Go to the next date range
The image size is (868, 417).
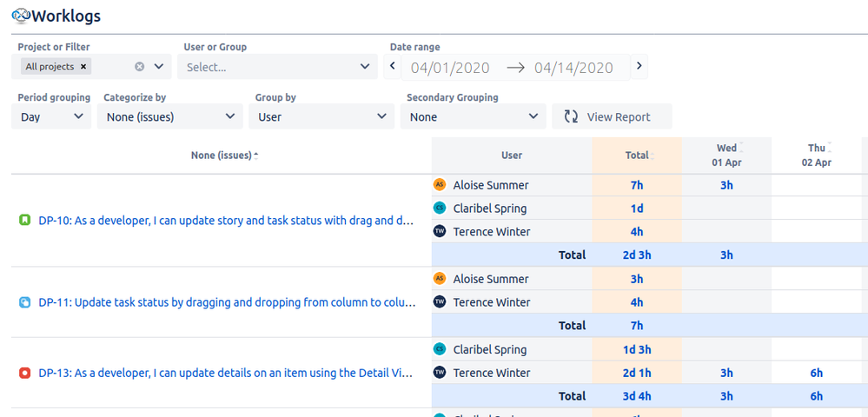pyautogui.click(x=639, y=66)
